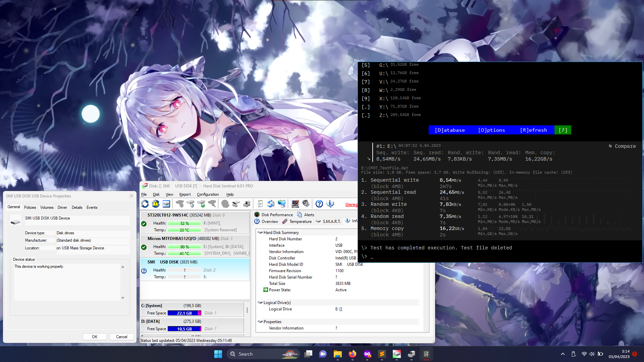Click the Device status scroll up arrow
The width and height of the screenshot is (644, 362).
[123, 267]
